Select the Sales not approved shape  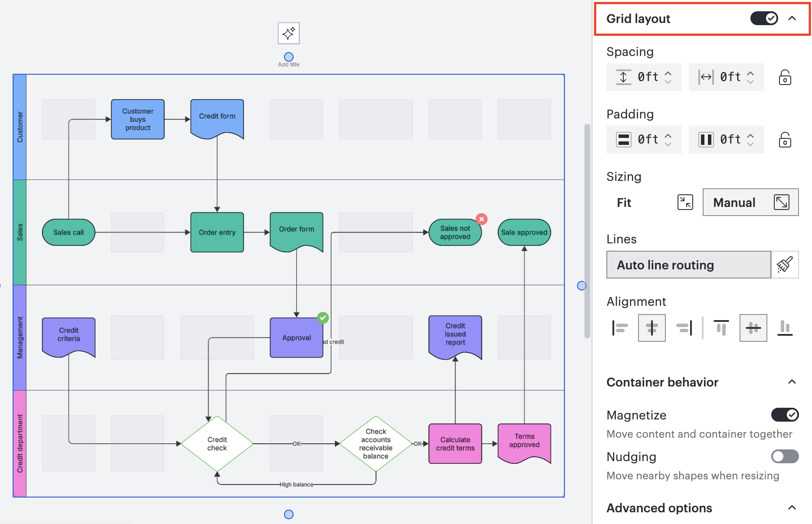tap(455, 233)
